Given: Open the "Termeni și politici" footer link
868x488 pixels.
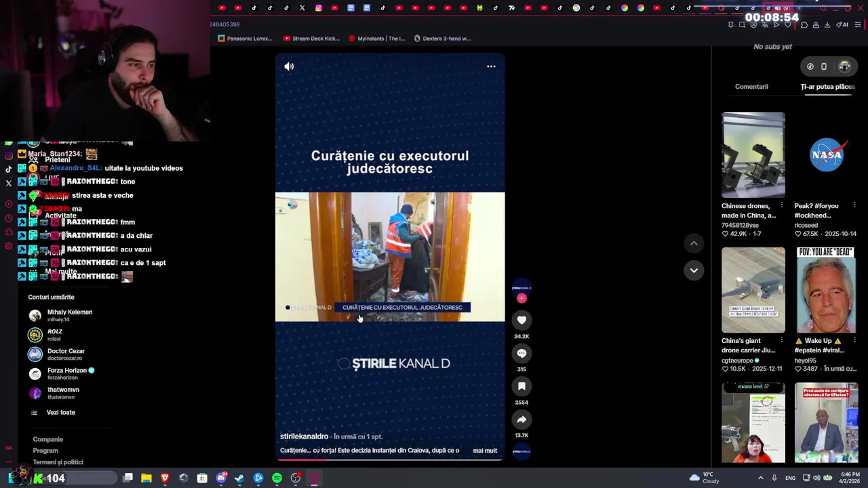Looking at the screenshot, I should [x=58, y=462].
